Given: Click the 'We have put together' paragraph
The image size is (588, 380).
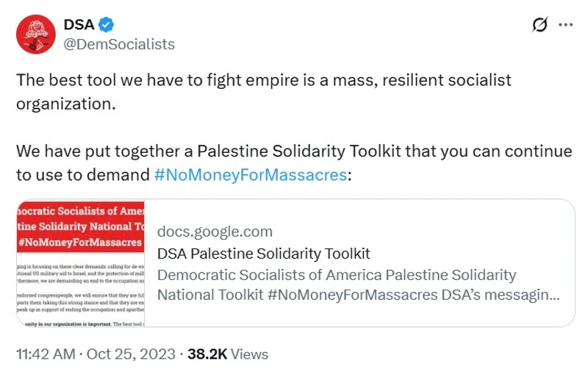Looking at the screenshot, I should pos(294,151).
